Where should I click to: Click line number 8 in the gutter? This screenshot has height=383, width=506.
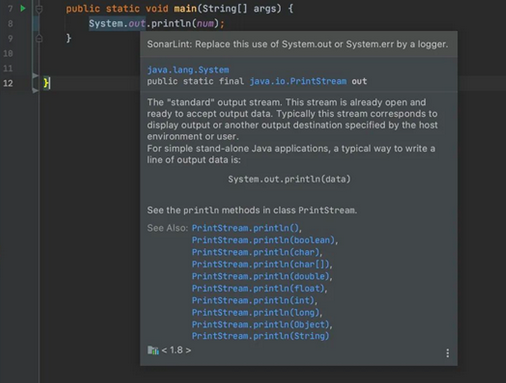(10, 24)
